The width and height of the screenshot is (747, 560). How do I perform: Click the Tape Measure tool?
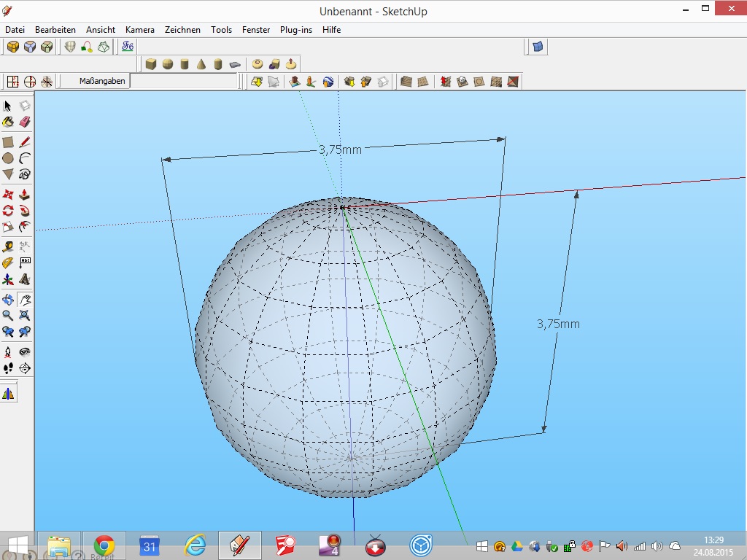[8, 246]
